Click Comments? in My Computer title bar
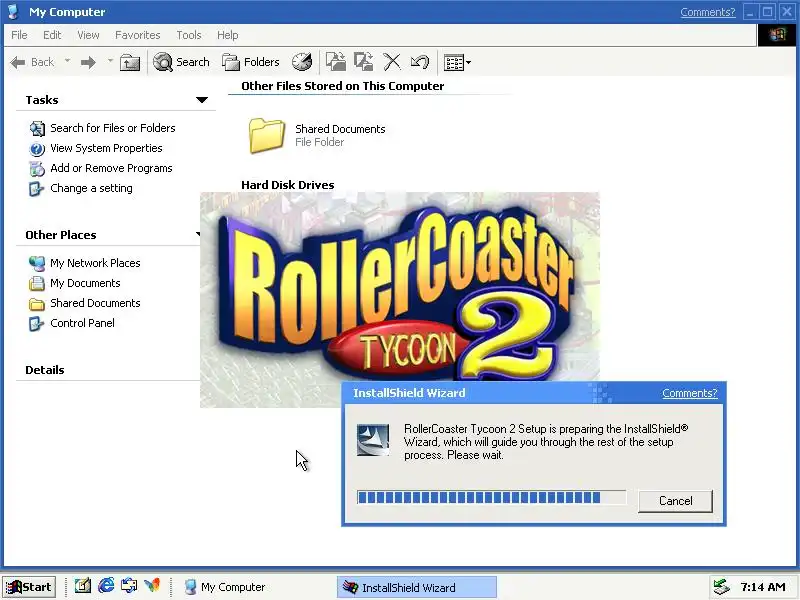 (x=708, y=12)
